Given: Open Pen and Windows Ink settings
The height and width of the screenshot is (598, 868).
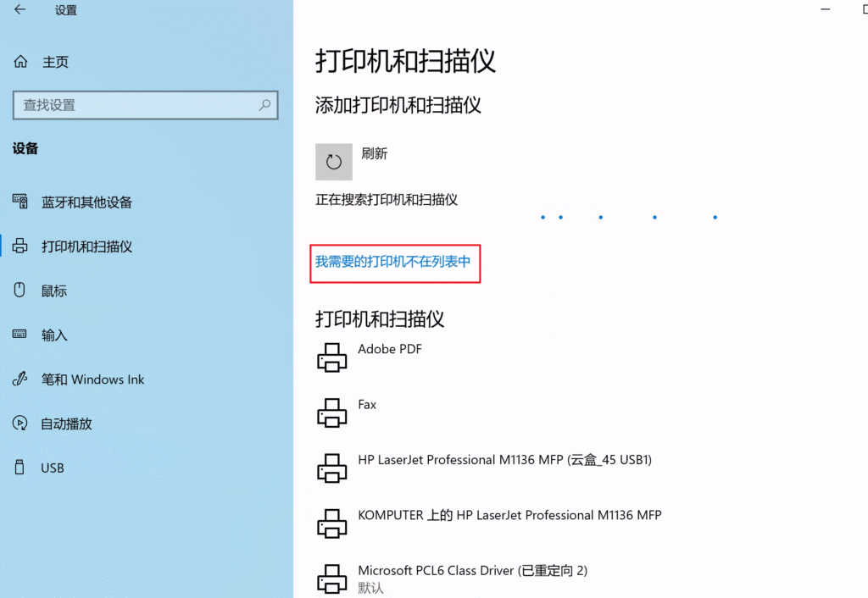Looking at the screenshot, I should (x=92, y=379).
